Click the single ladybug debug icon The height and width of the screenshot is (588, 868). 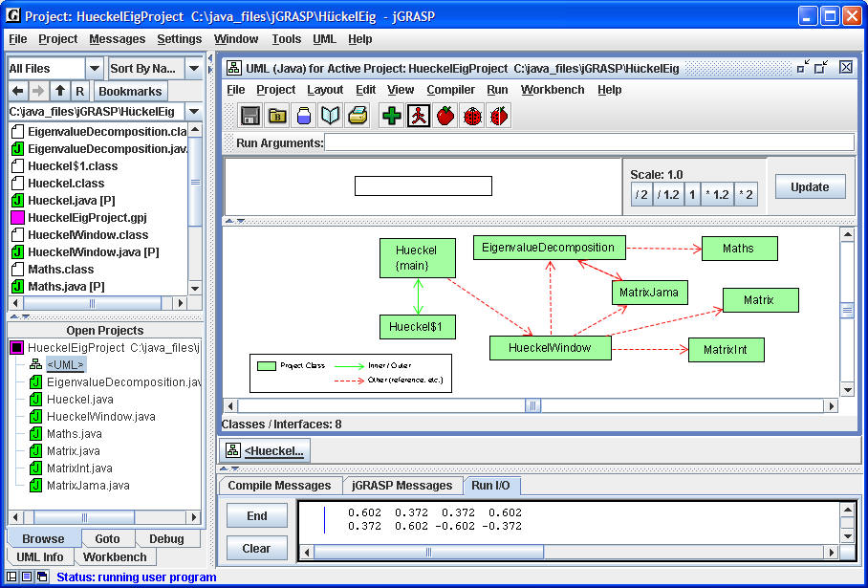coord(471,116)
